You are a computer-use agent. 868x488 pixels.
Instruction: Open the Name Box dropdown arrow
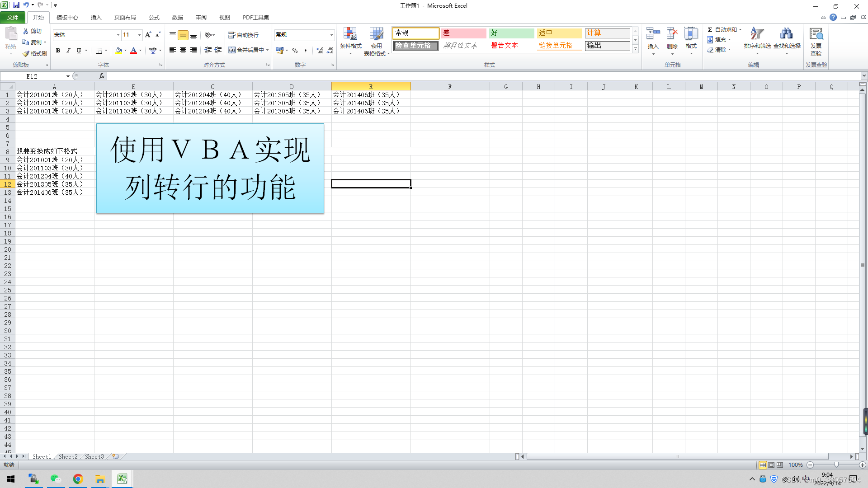pyautogui.click(x=68, y=76)
